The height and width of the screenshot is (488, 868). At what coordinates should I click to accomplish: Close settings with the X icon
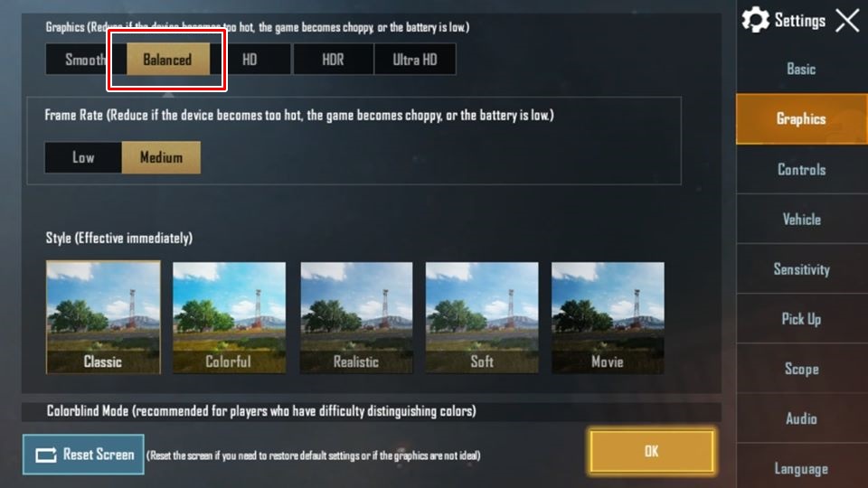pos(847,21)
